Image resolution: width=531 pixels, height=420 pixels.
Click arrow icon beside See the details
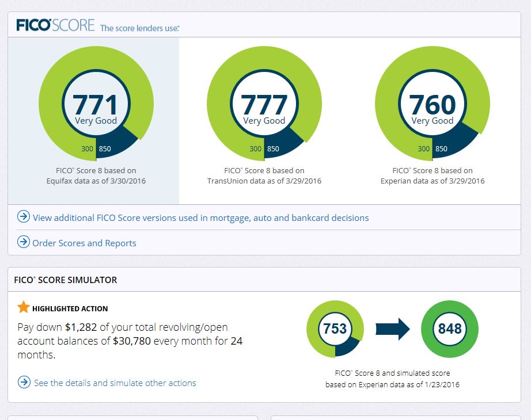point(24,382)
